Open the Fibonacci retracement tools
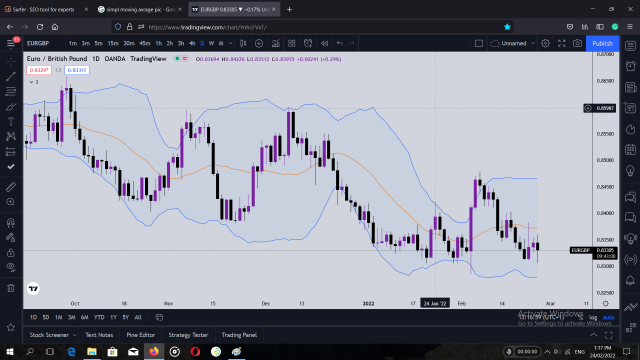This screenshot has height=360, width=640. coord(11,91)
